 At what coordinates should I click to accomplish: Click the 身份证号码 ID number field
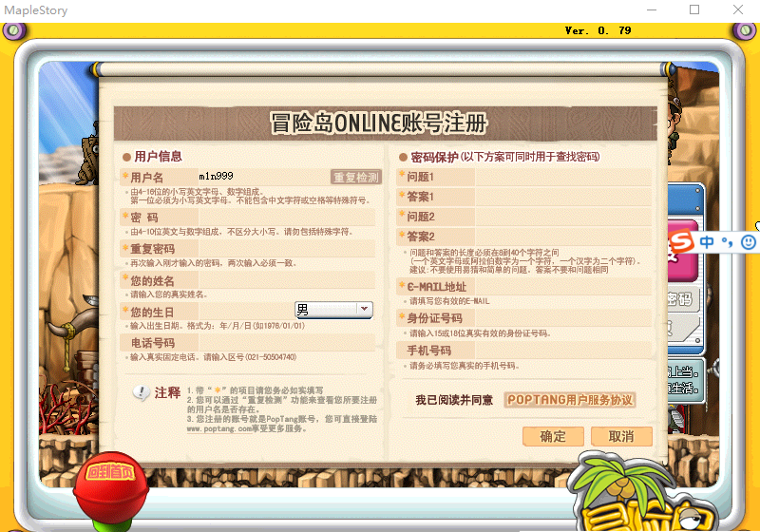tap(563, 318)
